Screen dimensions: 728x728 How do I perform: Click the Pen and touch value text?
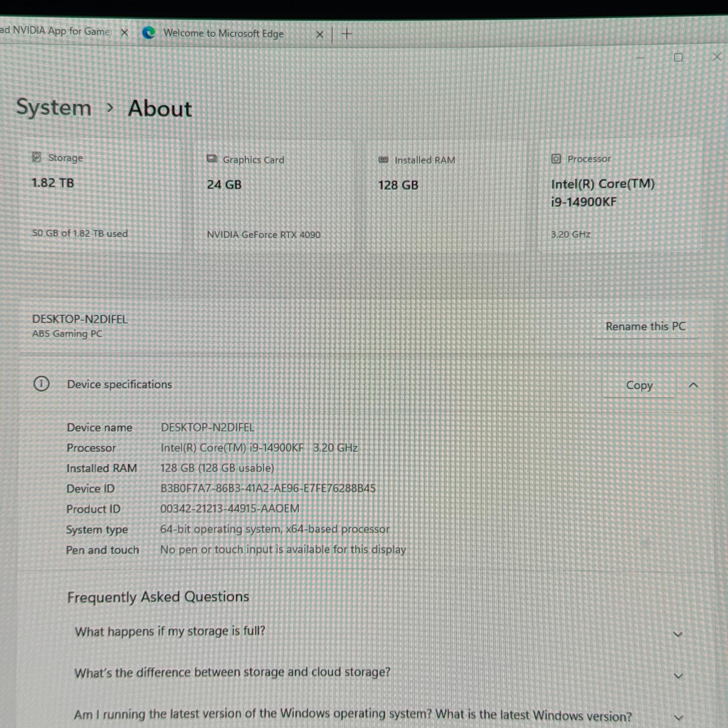click(283, 550)
